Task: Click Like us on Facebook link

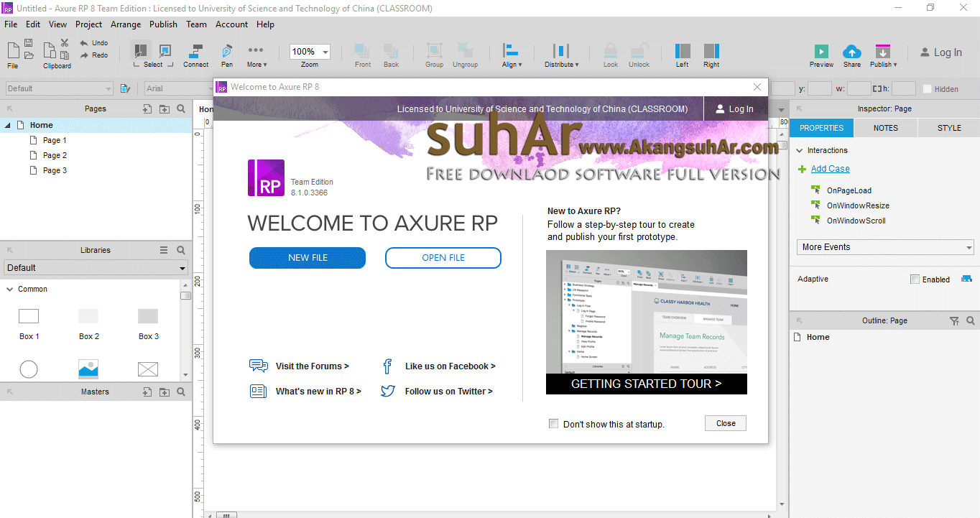Action: 450,366
